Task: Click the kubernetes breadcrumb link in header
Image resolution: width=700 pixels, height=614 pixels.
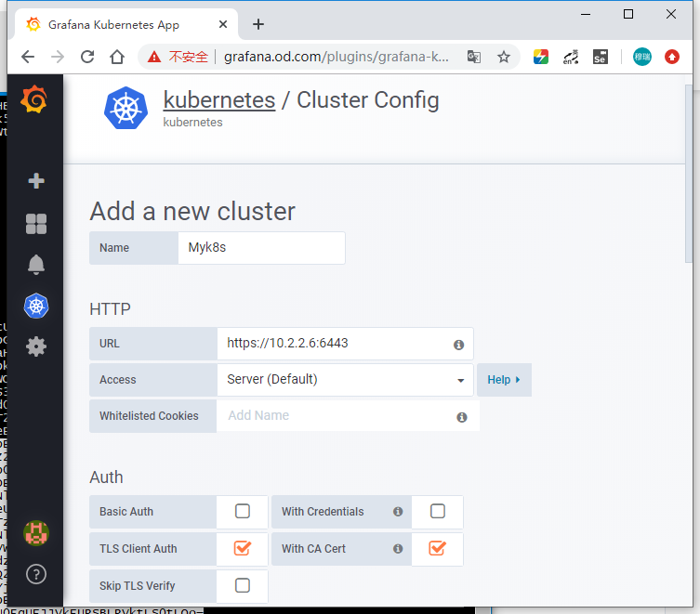Action: [219, 100]
